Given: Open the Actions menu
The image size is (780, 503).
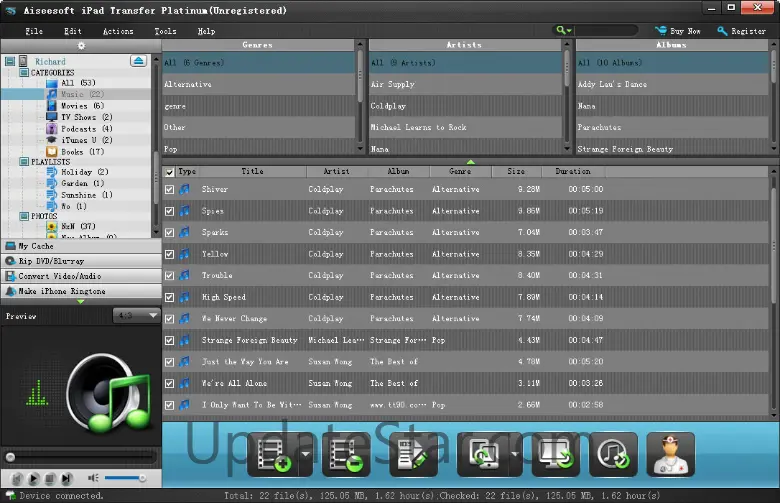Looking at the screenshot, I should tap(118, 31).
